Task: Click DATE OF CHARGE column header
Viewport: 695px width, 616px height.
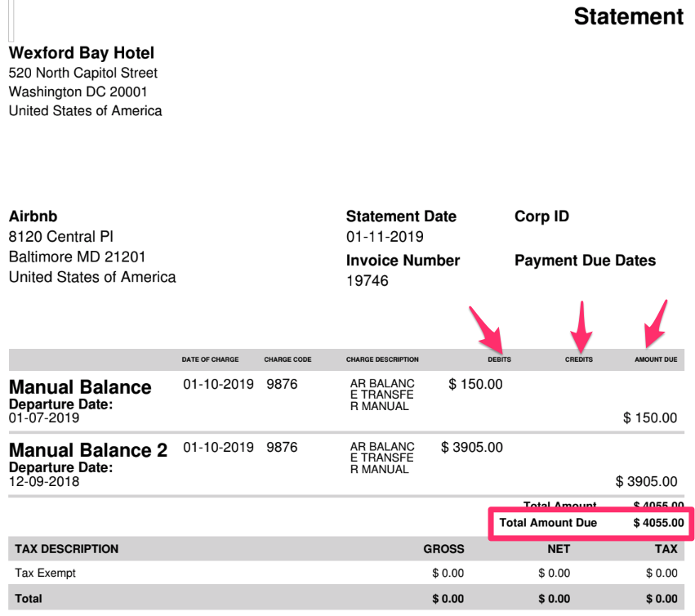Action: (x=210, y=359)
